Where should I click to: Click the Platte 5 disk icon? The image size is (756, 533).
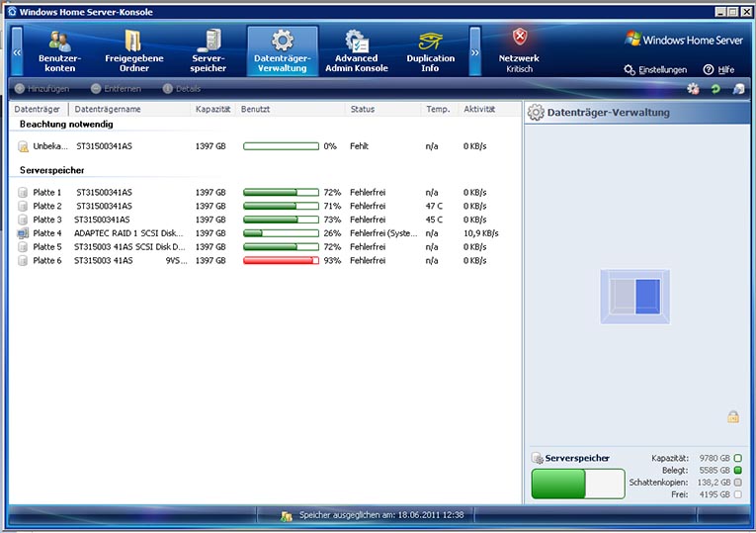click(x=23, y=247)
